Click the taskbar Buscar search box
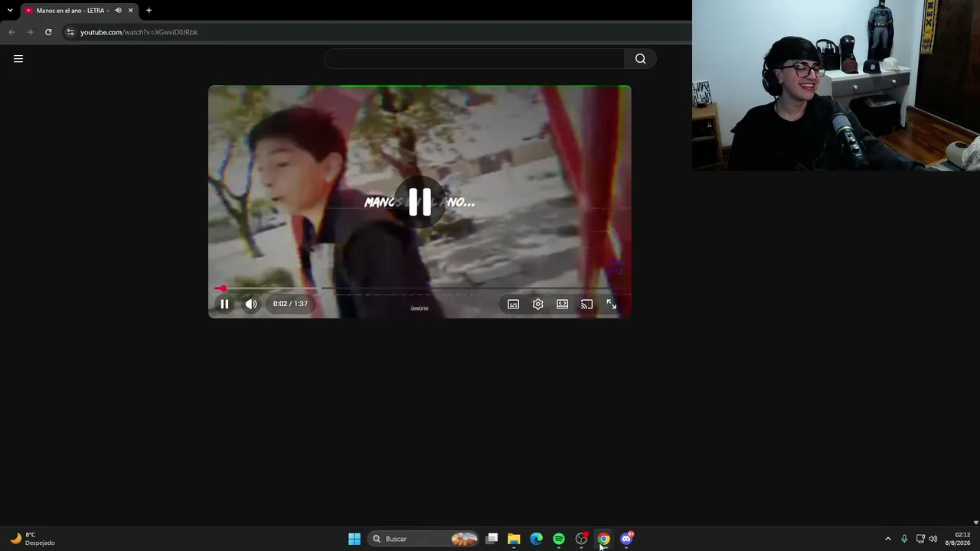 [423, 539]
